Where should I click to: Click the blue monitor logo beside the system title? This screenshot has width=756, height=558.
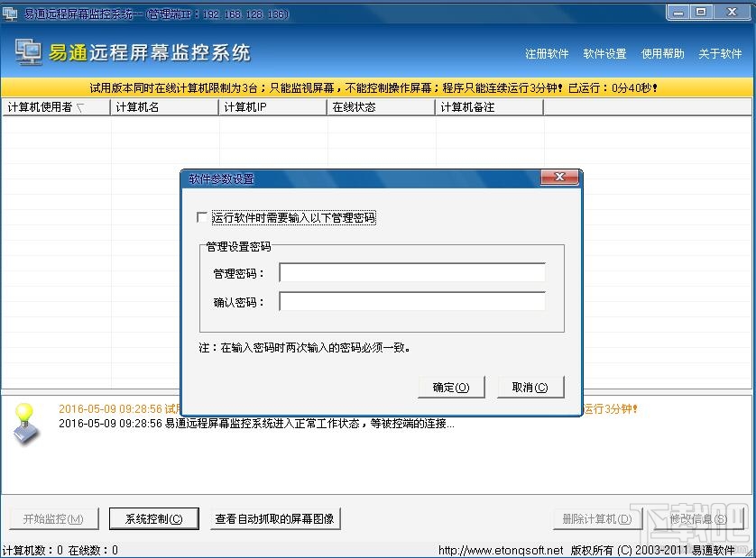click(28, 52)
